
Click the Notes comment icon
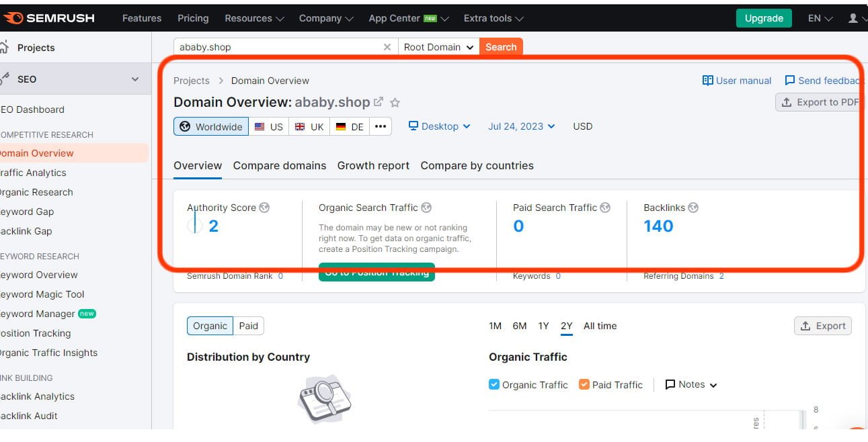[x=670, y=385]
